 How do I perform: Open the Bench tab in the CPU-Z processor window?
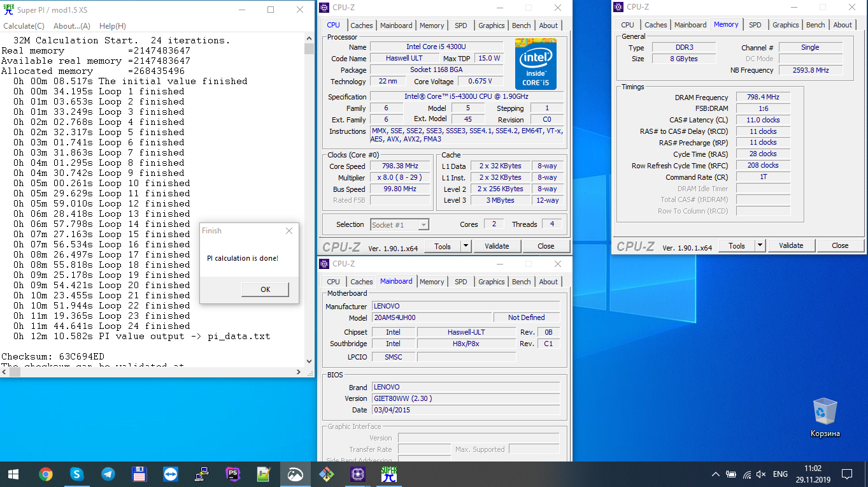click(x=522, y=25)
